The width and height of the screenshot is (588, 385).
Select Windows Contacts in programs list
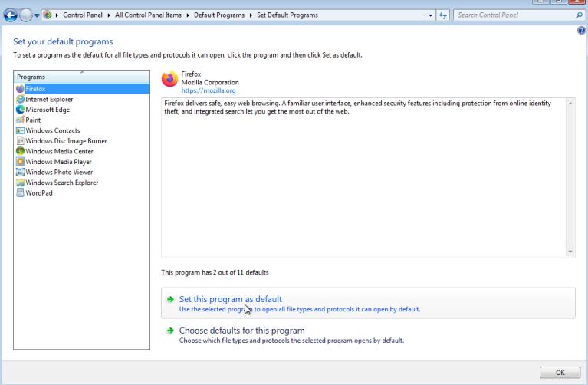(53, 130)
